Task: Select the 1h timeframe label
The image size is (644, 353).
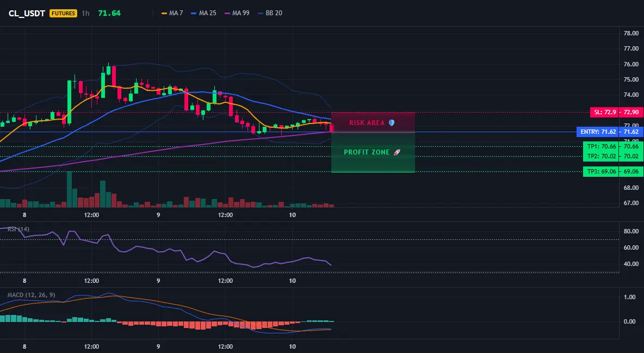Action: click(85, 13)
